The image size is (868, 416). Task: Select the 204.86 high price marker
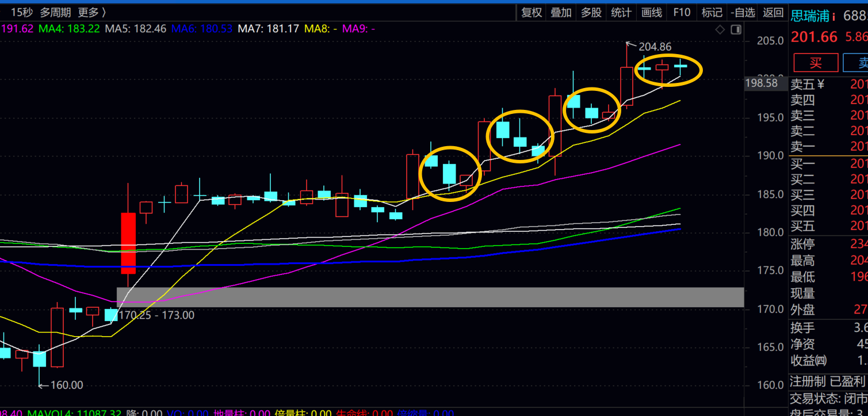coord(654,47)
